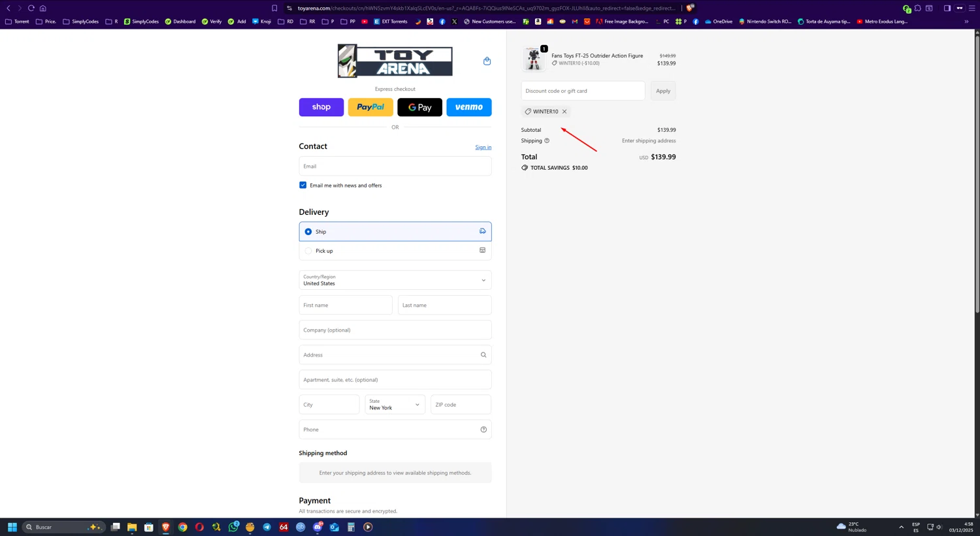Click the Discount code or gift card field

point(583,91)
